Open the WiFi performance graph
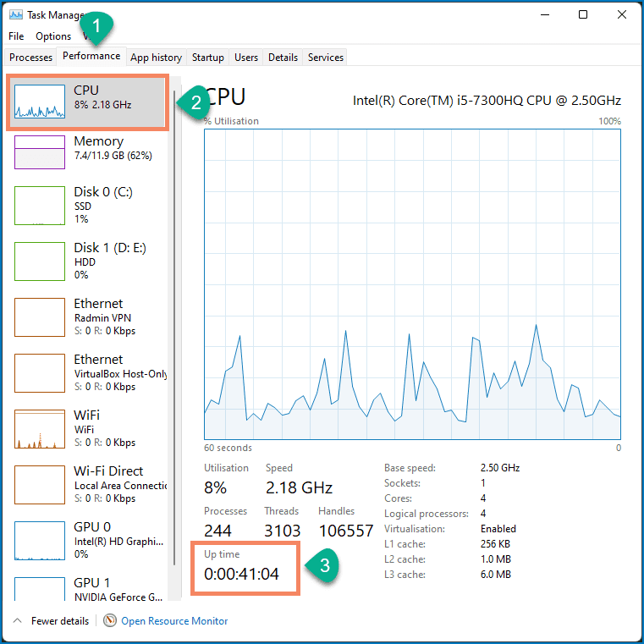This screenshot has width=644, height=644. click(40, 429)
